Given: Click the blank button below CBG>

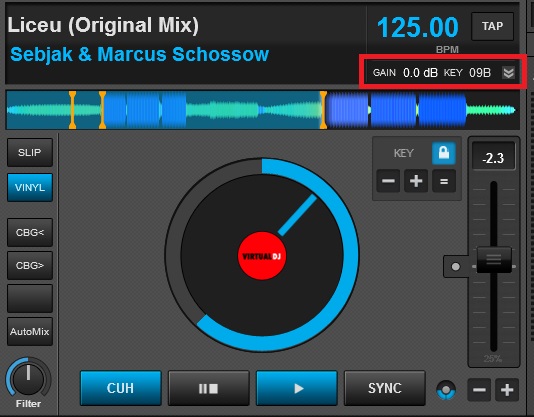Looking at the screenshot, I should (30, 298).
